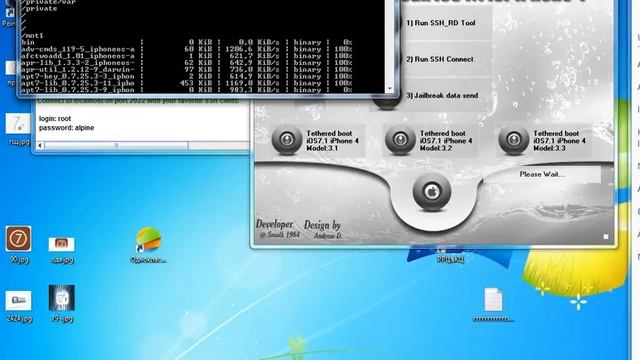Viewport: 640px width, 360px height.
Task: Open the 2424.jpg desktop icon
Action: 19,307
